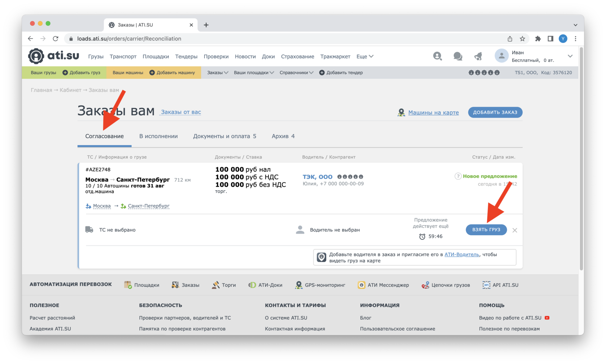This screenshot has width=606, height=364.
Task: Click the header rating stars next to TS1, ООО
Action: click(x=484, y=73)
